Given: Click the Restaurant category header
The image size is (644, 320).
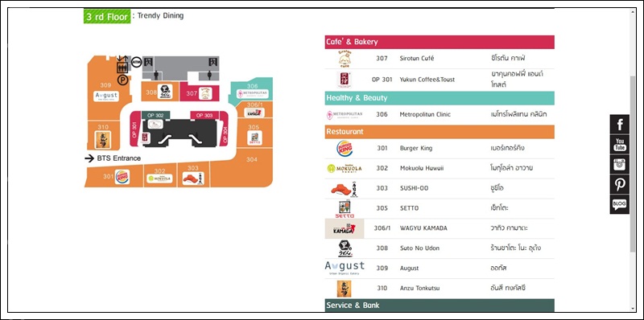Looking at the screenshot, I should coord(440,132).
